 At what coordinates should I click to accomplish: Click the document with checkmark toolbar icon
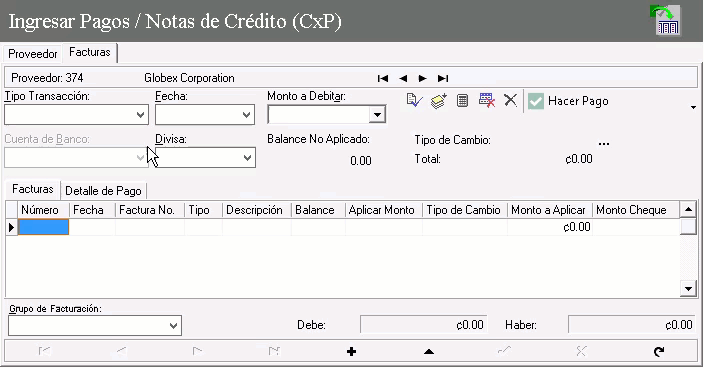414,101
